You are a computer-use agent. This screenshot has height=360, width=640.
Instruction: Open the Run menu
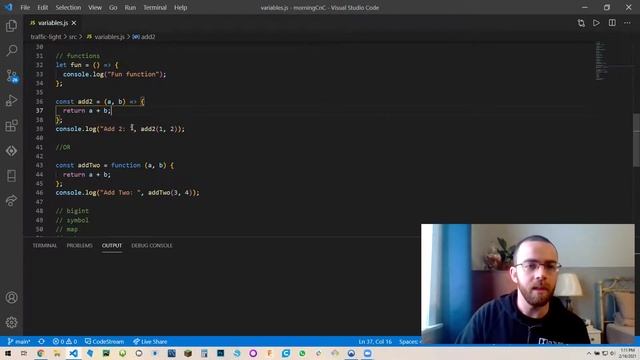pos(130,7)
